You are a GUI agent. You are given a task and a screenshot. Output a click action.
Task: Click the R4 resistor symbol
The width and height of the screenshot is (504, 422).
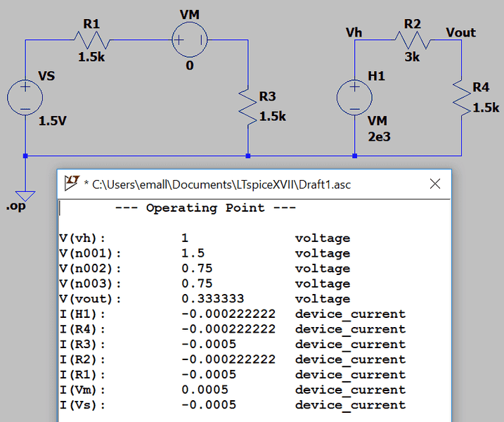(x=461, y=98)
